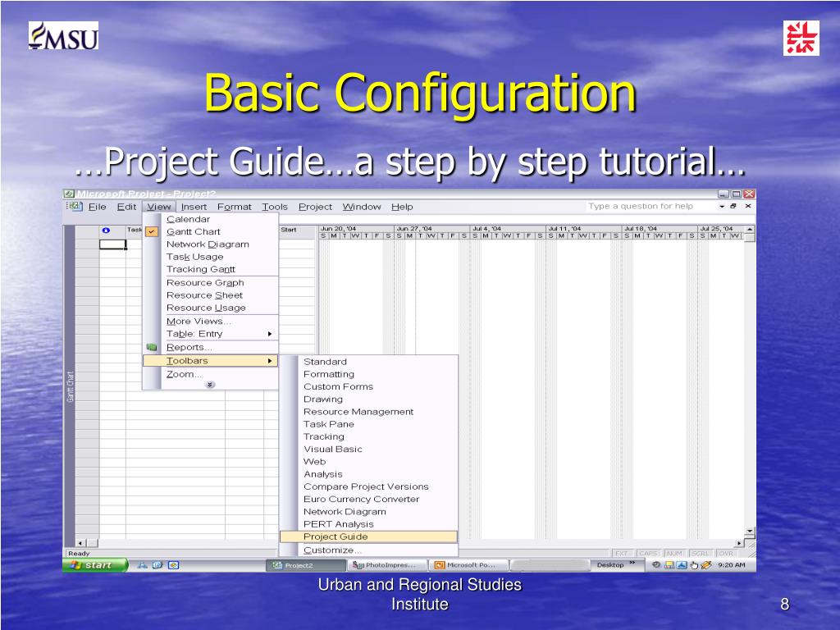Open the Window menu
This screenshot has height=630, width=840.
(362, 207)
